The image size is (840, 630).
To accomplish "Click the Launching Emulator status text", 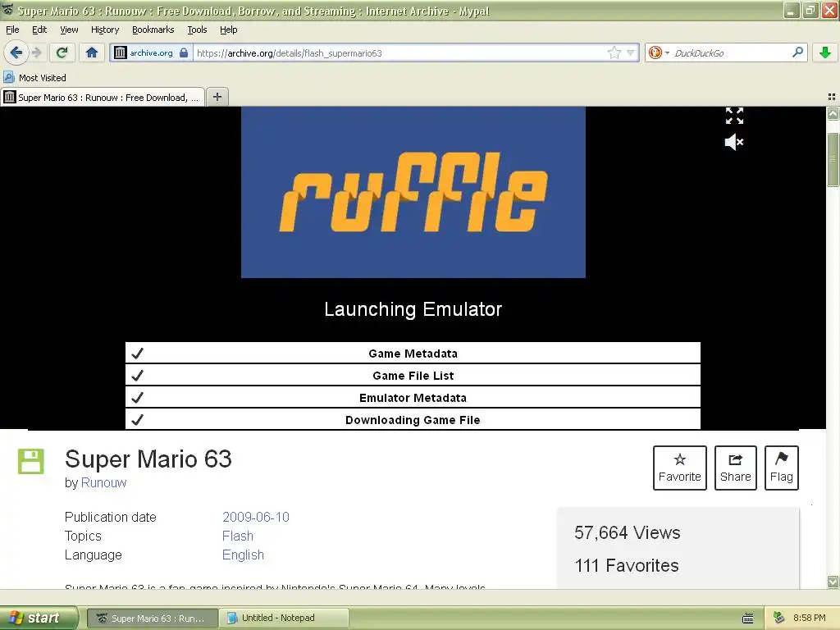I will [x=413, y=309].
